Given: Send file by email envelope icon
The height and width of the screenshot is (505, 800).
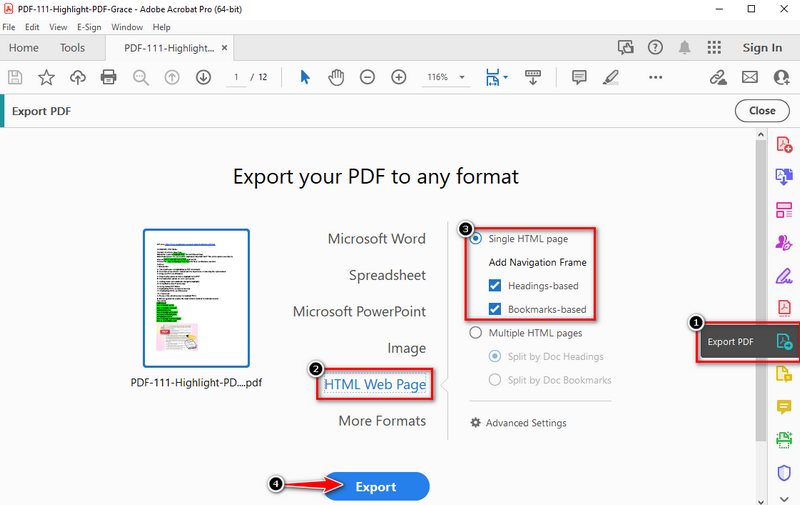Looking at the screenshot, I should click(749, 77).
